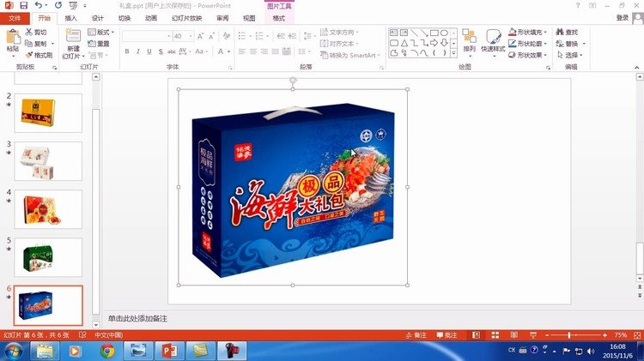Open the font name combo box
This screenshot has height=361, width=644.
coord(147,36)
